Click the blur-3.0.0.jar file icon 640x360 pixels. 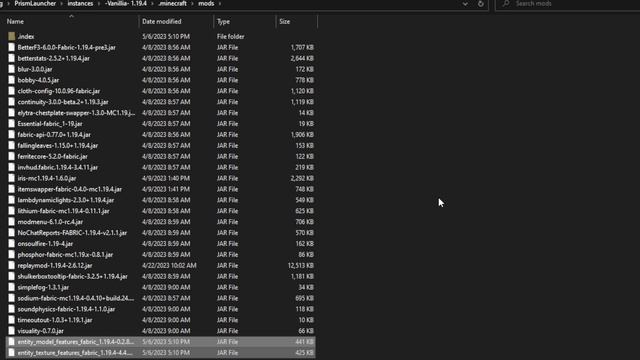point(11,69)
